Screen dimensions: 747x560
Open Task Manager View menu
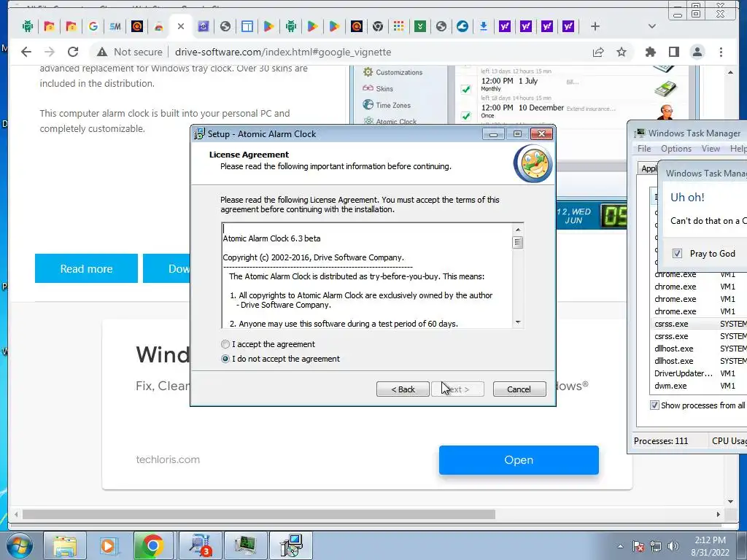coord(711,149)
